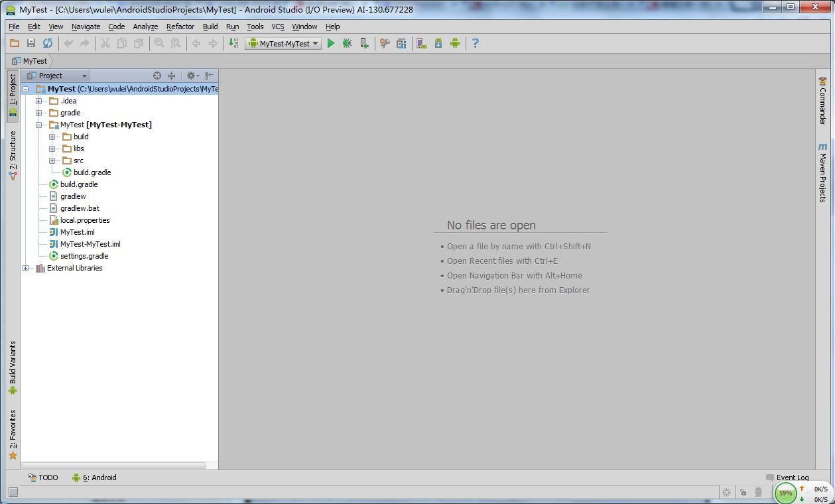Click the Navigate Back arrow icon

tap(196, 43)
